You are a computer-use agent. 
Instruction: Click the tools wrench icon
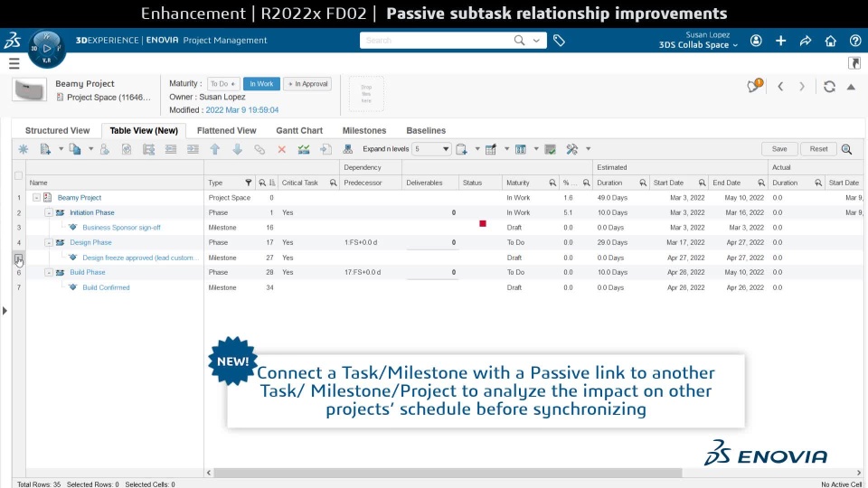[x=571, y=149]
